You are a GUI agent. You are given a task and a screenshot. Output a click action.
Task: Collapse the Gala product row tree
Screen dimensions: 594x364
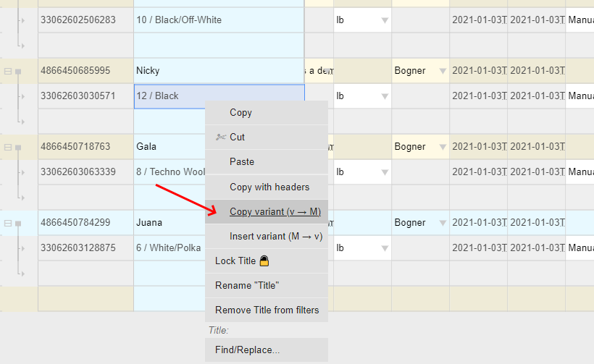tap(8, 147)
